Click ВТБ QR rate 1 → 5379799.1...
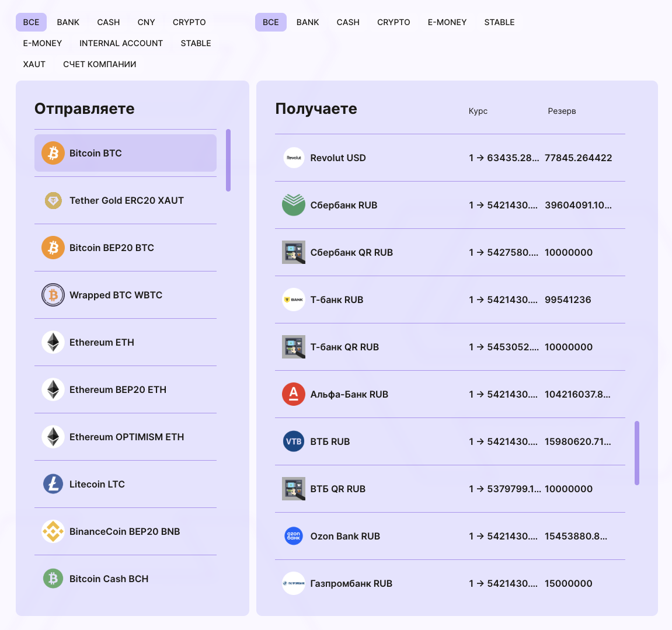Viewport: 672px width, 630px height. tap(505, 489)
